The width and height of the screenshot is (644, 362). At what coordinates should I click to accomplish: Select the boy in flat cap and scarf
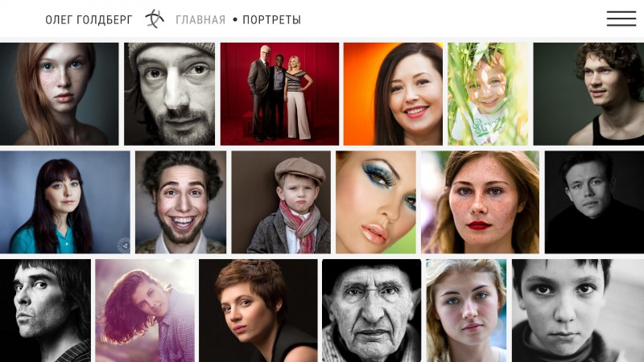[x=281, y=202]
